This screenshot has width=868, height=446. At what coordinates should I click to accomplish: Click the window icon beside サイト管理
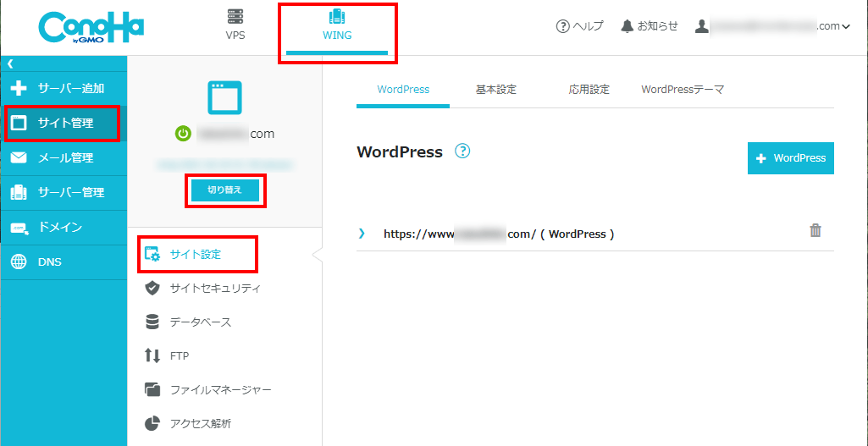[19, 123]
